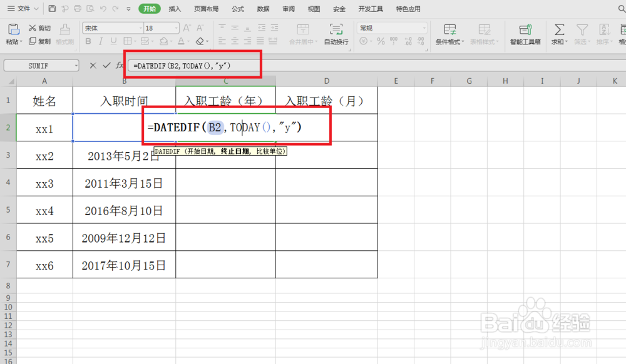Open the fill color bucket picker
The image size is (626, 364).
(164, 41)
